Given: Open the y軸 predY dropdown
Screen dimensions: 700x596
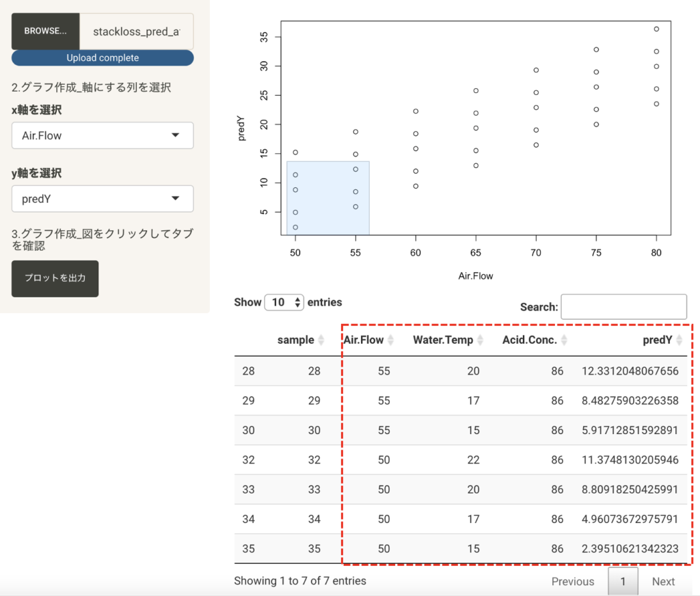Looking at the screenshot, I should click(103, 199).
